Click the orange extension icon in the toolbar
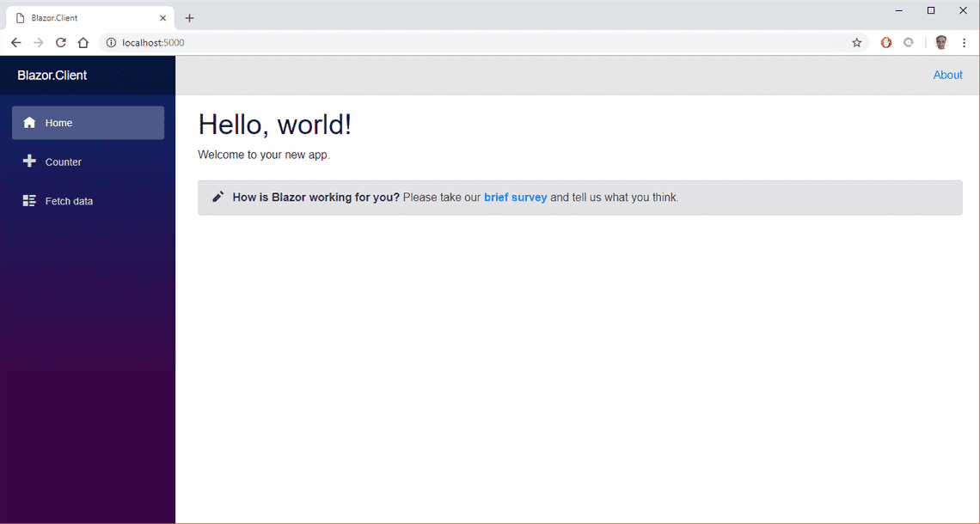Viewport: 980px width, 524px height. click(x=885, y=42)
